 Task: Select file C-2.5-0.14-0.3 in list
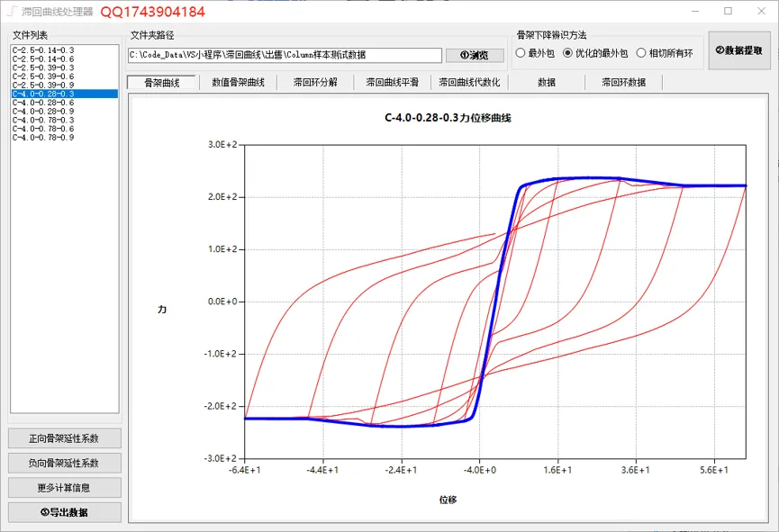(43, 50)
